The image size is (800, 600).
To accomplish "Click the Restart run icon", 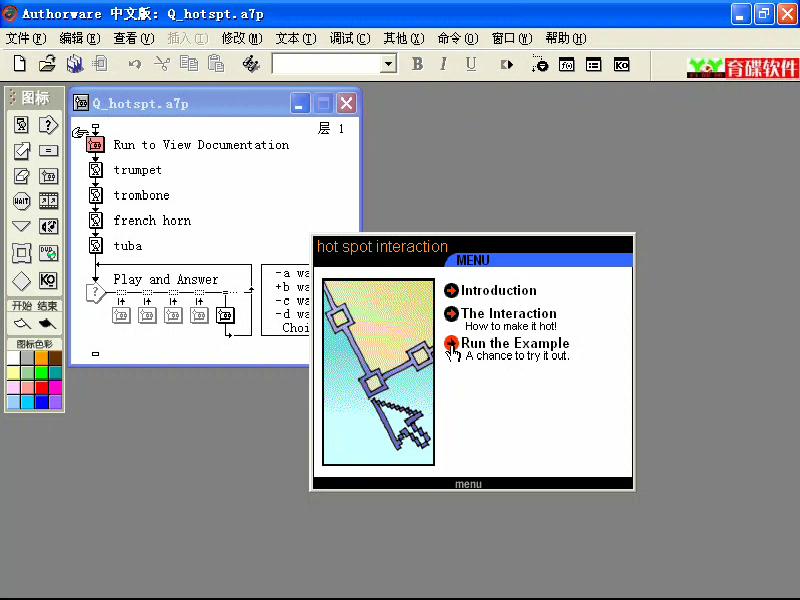I will click(507, 65).
